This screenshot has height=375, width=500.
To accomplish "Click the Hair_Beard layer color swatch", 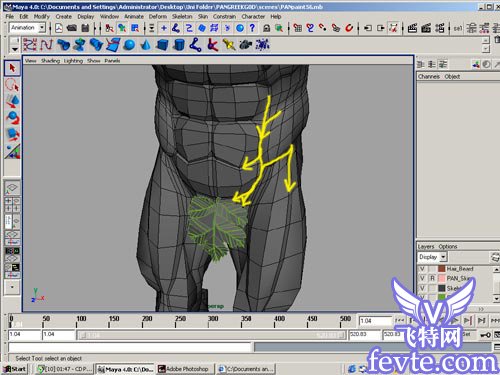I will coord(442,269).
